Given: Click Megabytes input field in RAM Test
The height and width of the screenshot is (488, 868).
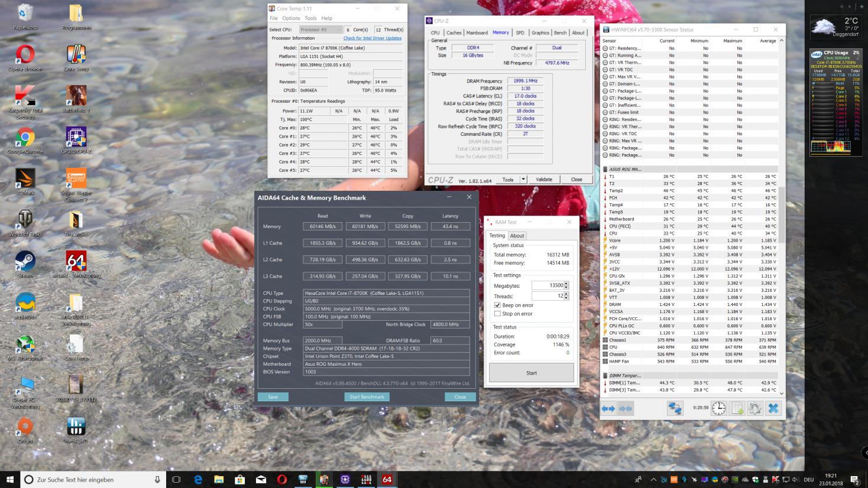Looking at the screenshot, I should [548, 285].
